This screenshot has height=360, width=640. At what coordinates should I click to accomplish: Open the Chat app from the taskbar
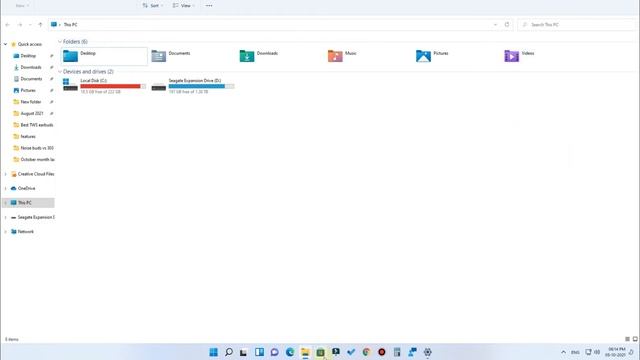pos(274,352)
